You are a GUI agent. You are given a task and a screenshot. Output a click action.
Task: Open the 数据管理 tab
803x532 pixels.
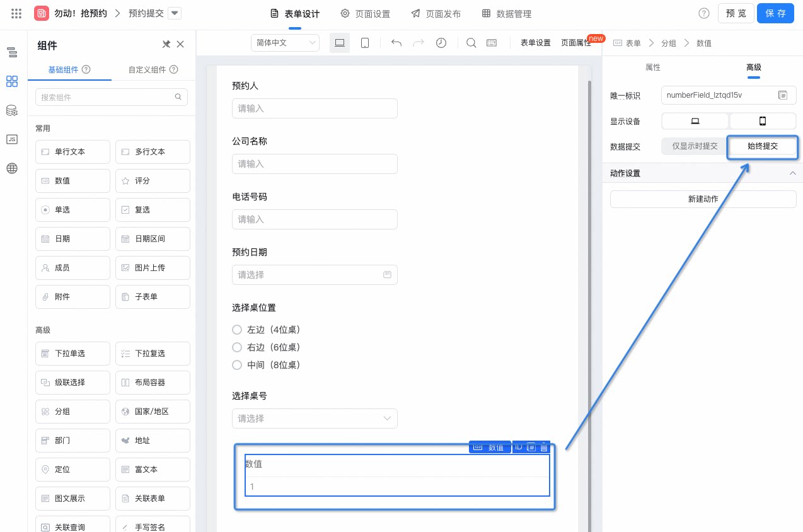pyautogui.click(x=507, y=14)
